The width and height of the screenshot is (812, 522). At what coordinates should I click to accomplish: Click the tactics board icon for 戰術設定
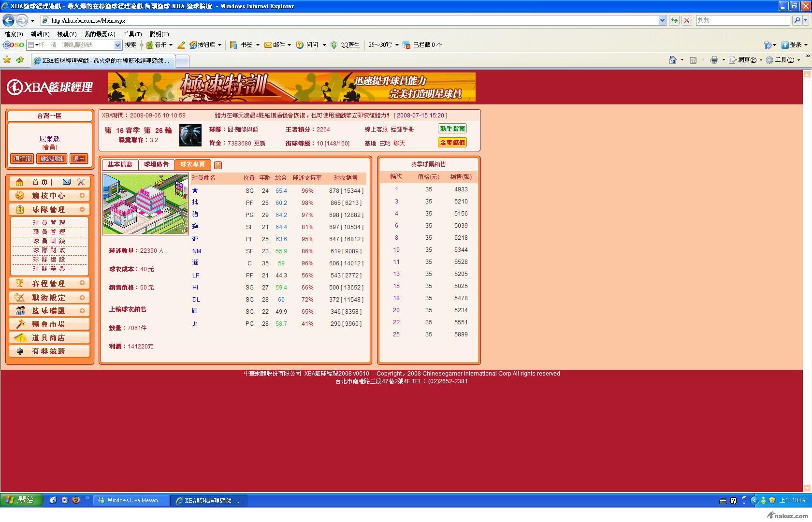(x=19, y=297)
